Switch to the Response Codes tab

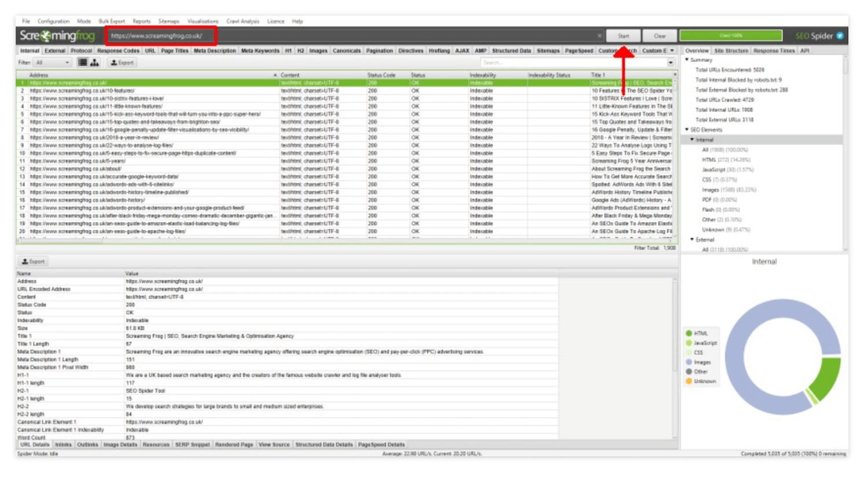118,51
